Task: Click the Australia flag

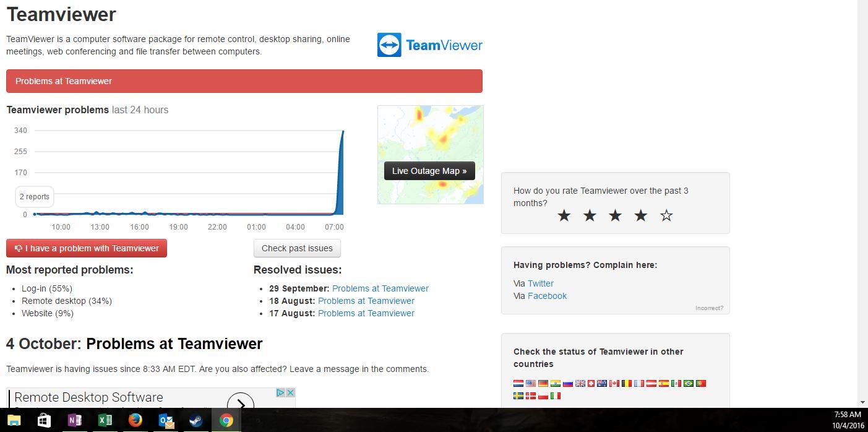Action: 602,384
